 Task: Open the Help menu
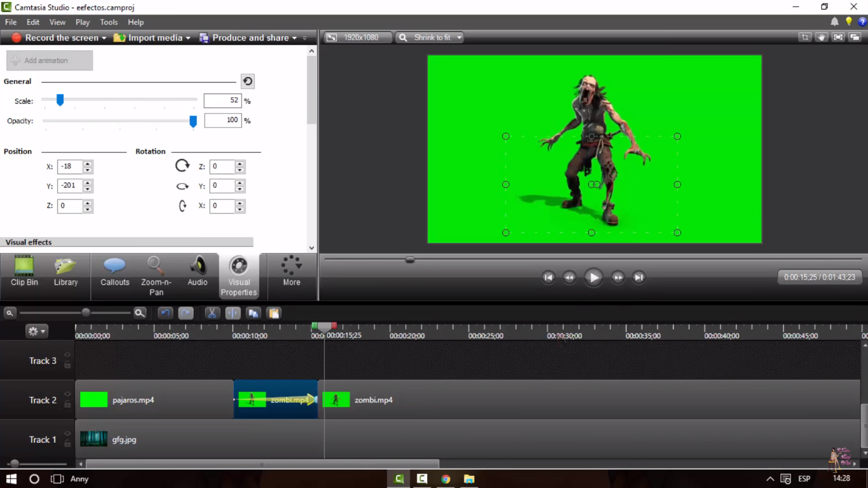(136, 22)
